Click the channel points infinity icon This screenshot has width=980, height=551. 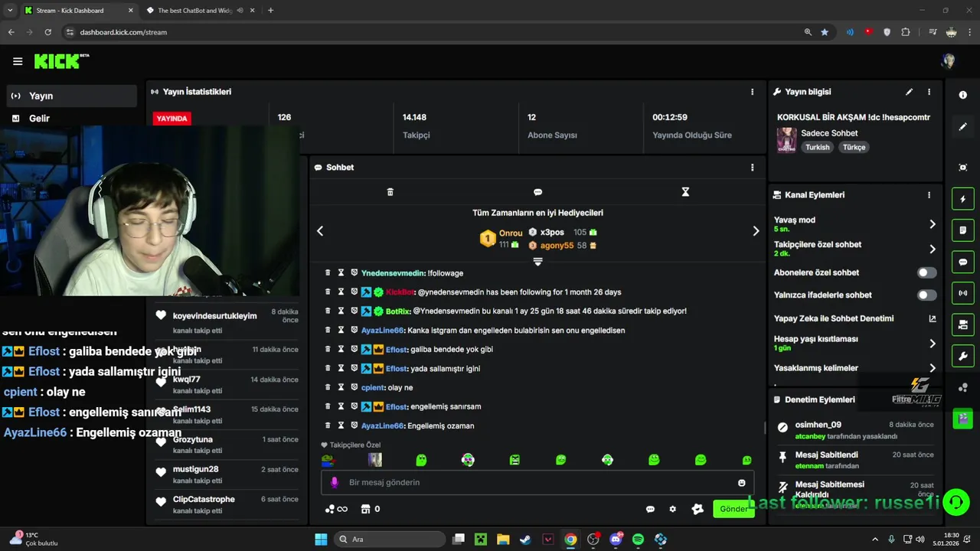336,509
